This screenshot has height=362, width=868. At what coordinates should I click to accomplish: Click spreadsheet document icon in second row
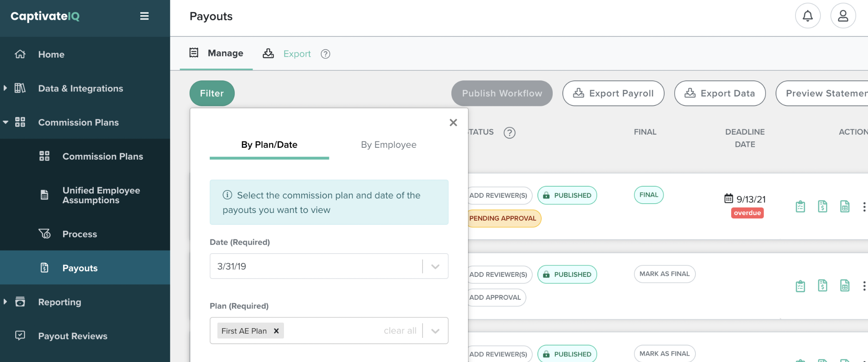click(845, 286)
